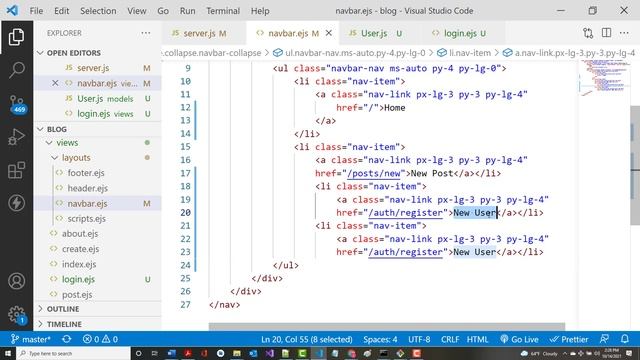
Task: Open the View menu
Action: click(x=136, y=11)
